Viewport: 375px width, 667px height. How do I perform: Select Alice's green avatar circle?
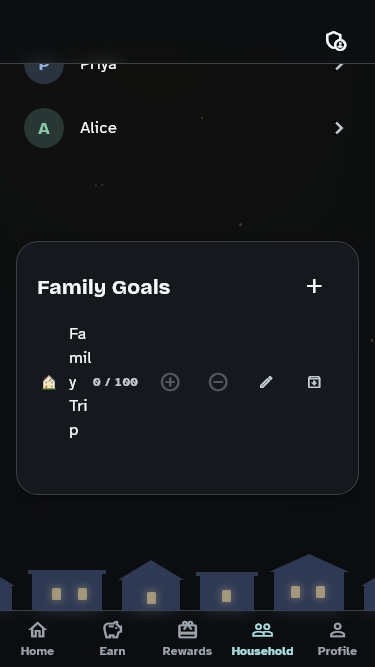click(x=44, y=128)
